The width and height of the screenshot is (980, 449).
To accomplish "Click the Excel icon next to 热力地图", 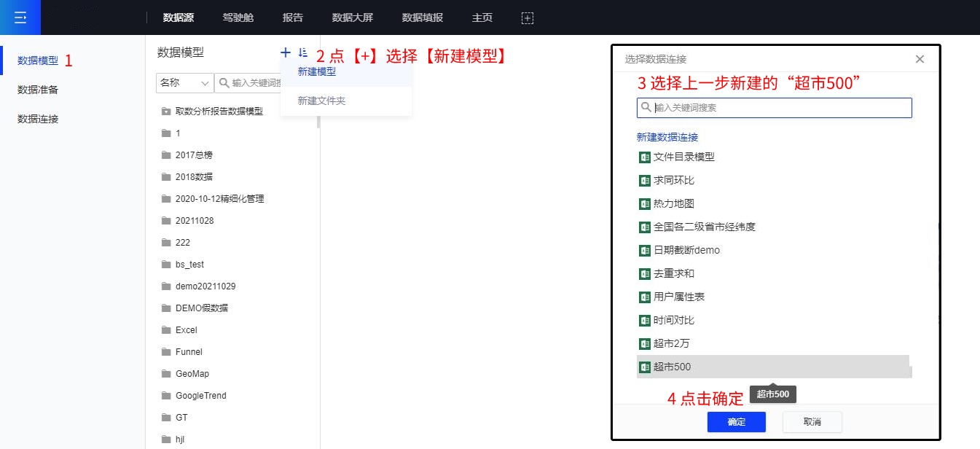I will click(644, 203).
